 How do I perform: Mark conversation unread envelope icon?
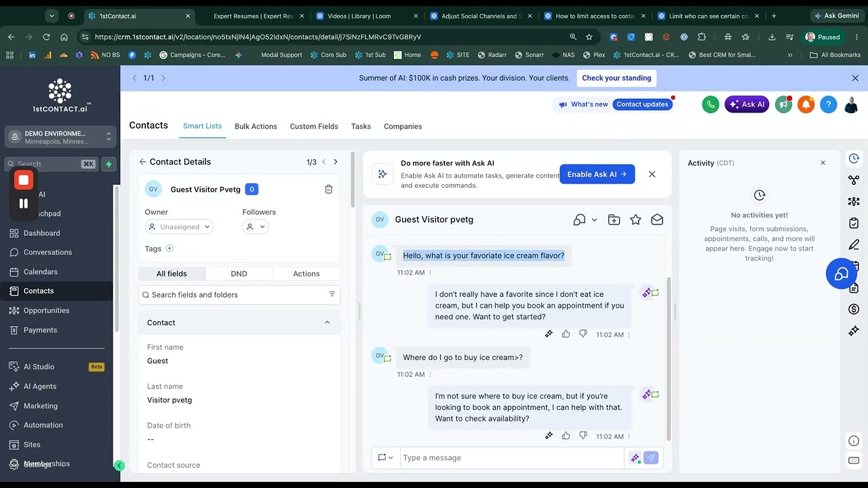657,220
